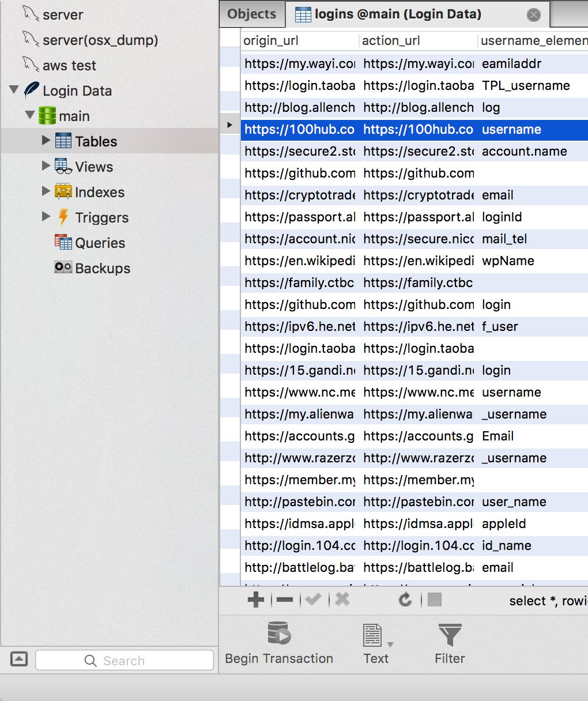Click the current row indicator arrow
The height and width of the screenshot is (701, 588).
(x=229, y=125)
